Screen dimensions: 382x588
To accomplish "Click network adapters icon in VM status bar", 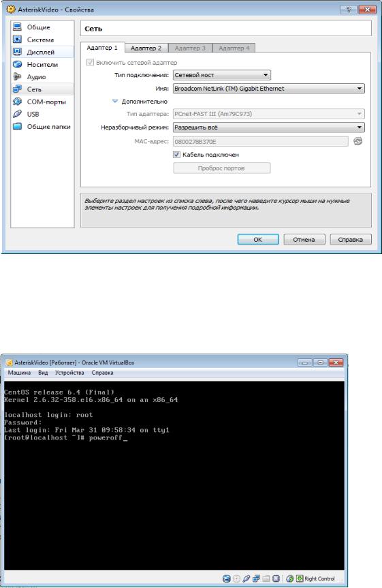I will coord(257,578).
